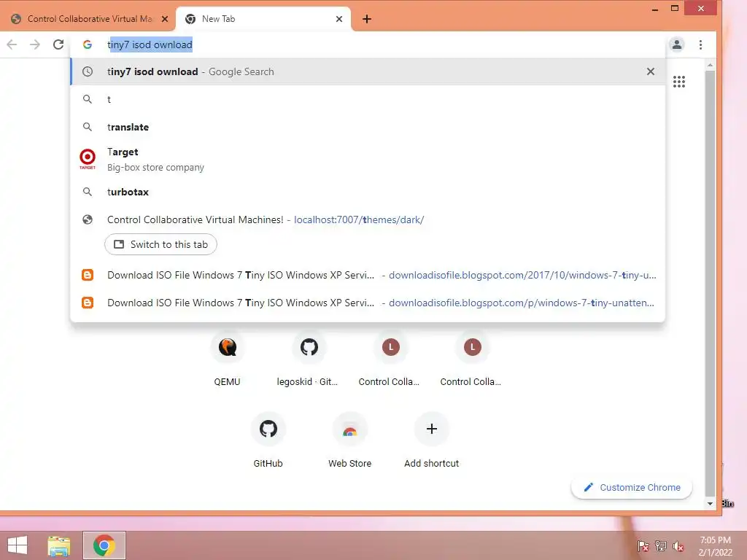Open the QEMU shortcut tile
747x560 pixels.
228,359
